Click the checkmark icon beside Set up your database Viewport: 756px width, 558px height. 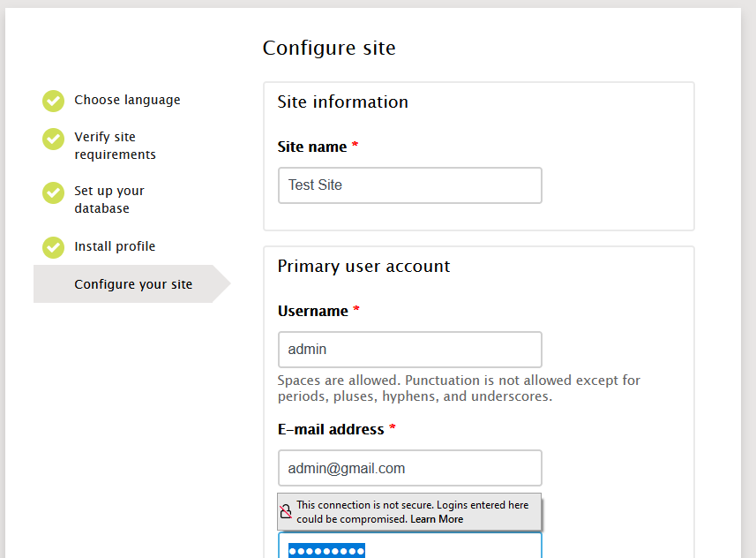coord(54,192)
